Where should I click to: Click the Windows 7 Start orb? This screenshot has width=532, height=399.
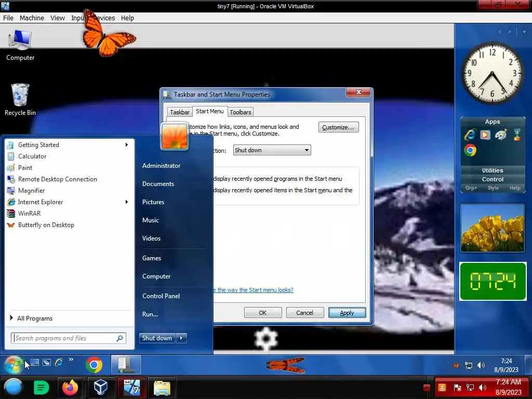(x=13, y=365)
